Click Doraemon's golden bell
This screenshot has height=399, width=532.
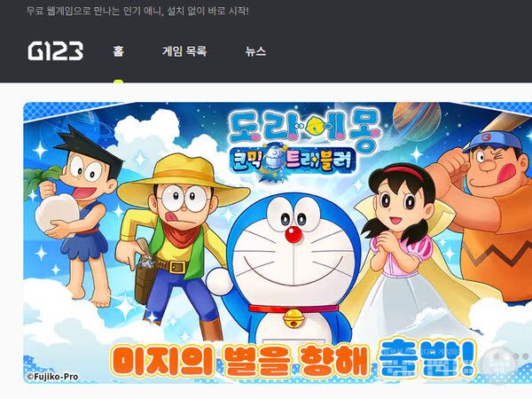293,318
